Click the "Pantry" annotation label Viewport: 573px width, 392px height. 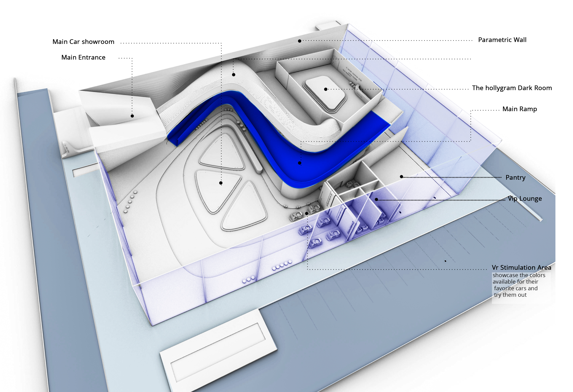click(515, 177)
